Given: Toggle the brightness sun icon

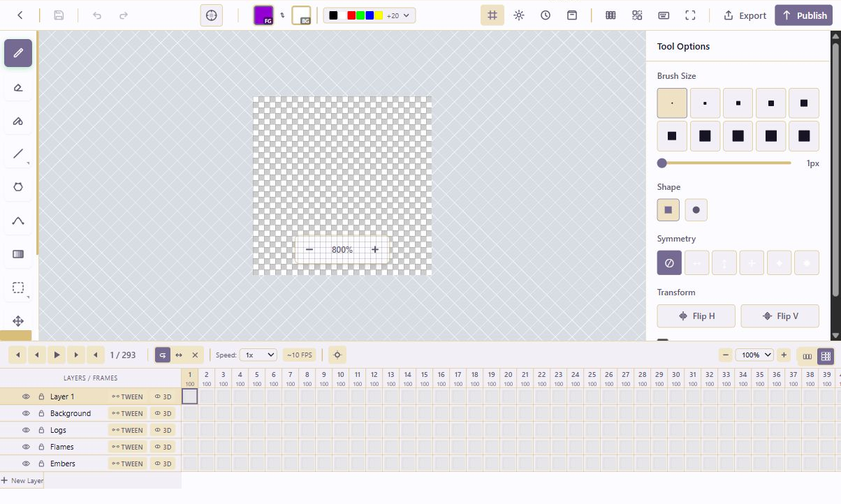Looking at the screenshot, I should (x=519, y=15).
